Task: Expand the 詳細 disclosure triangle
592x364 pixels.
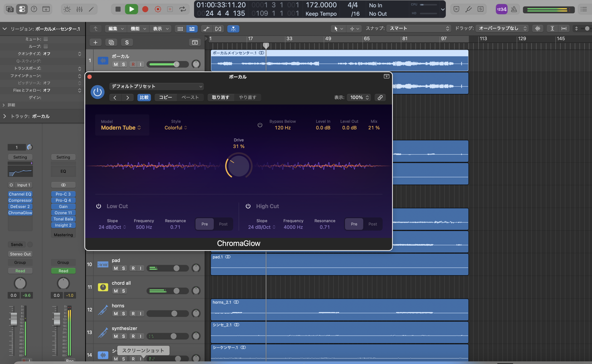Action: [3, 105]
